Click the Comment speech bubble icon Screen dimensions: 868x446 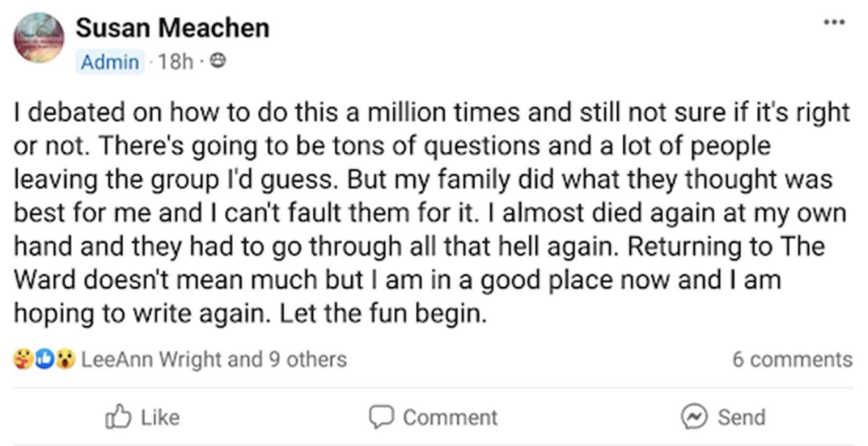point(381,418)
